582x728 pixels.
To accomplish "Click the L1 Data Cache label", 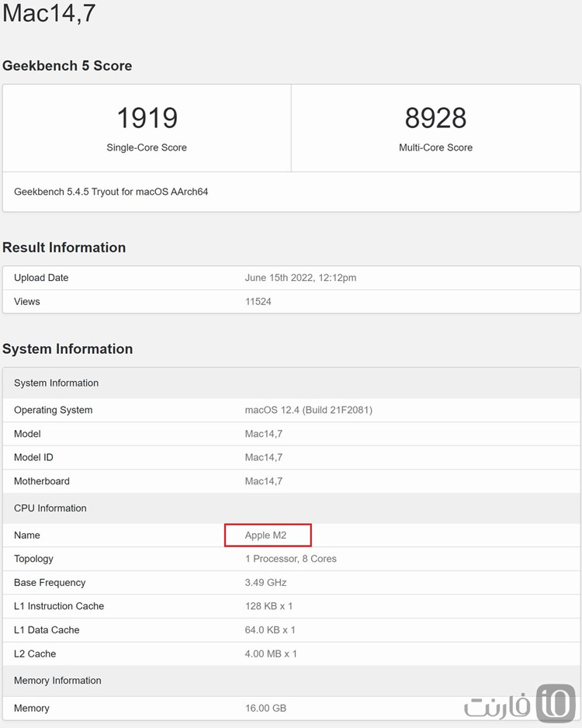I will pyautogui.click(x=47, y=630).
